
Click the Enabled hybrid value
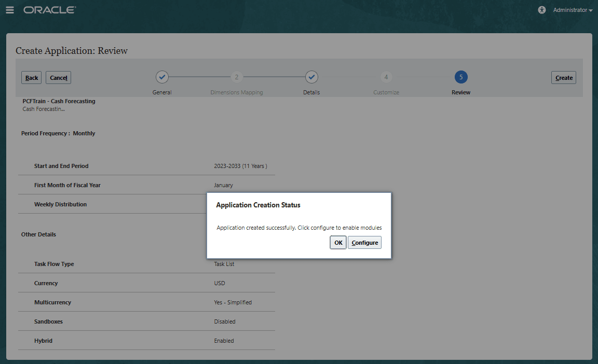click(x=224, y=341)
